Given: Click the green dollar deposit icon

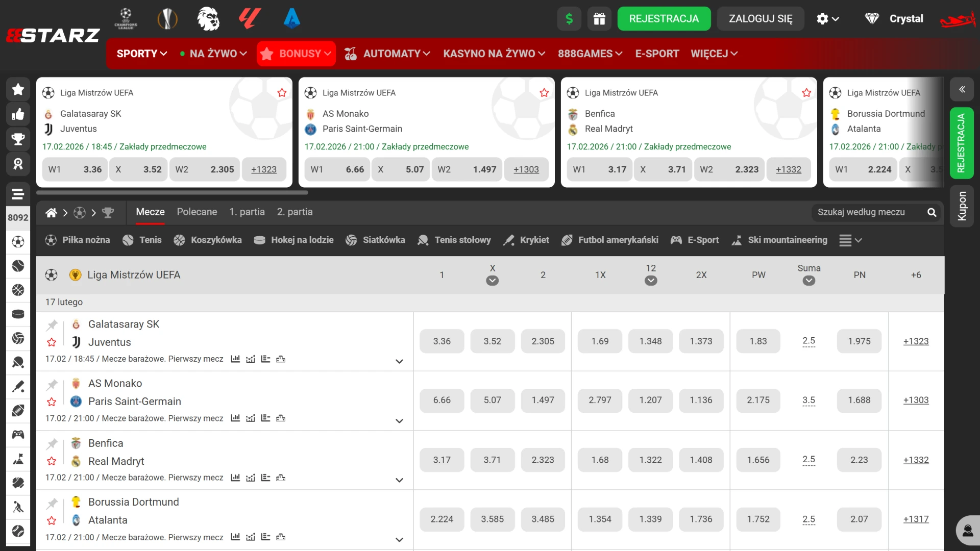Looking at the screenshot, I should 569,19.
